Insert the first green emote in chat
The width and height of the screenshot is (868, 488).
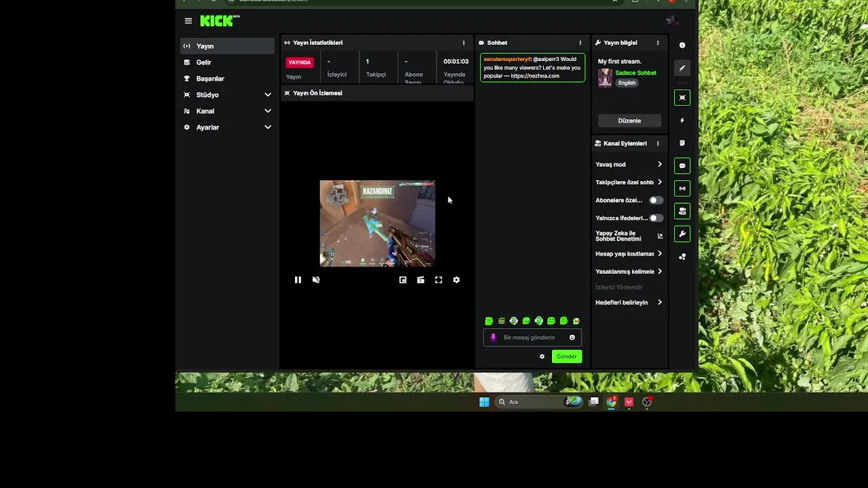pos(489,321)
